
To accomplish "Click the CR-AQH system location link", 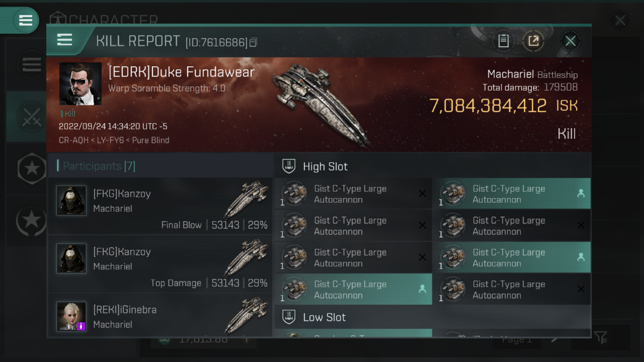I will coord(74,140).
